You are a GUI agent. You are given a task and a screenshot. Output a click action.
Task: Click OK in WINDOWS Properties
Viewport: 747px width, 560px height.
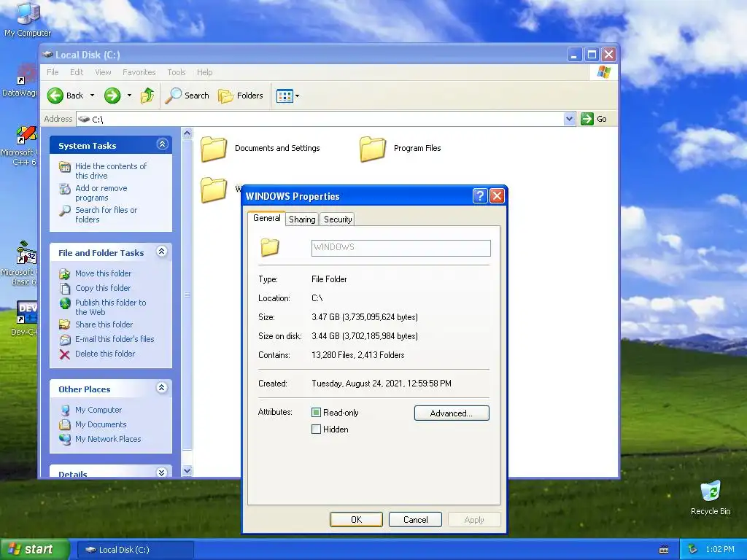pos(356,519)
